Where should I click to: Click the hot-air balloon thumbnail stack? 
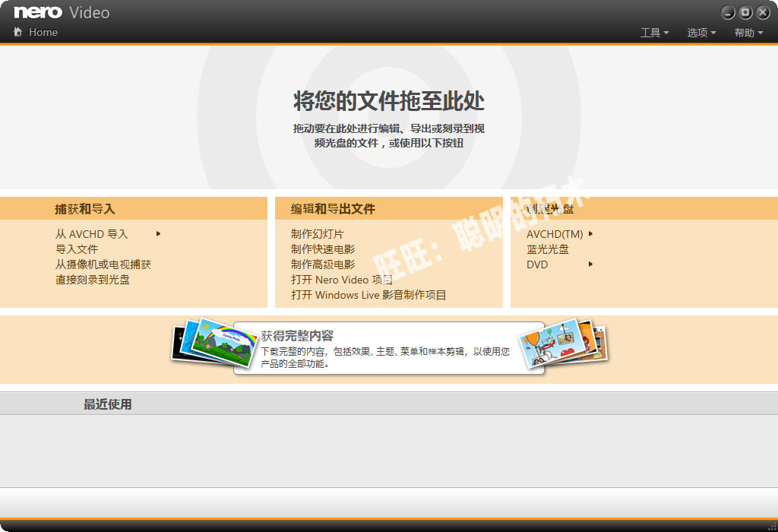point(563,344)
